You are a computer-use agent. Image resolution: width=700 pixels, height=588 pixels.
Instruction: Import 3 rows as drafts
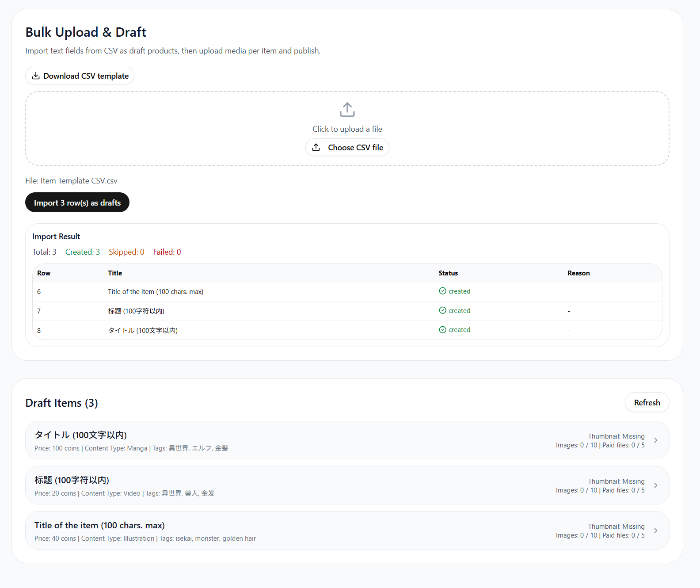click(77, 202)
